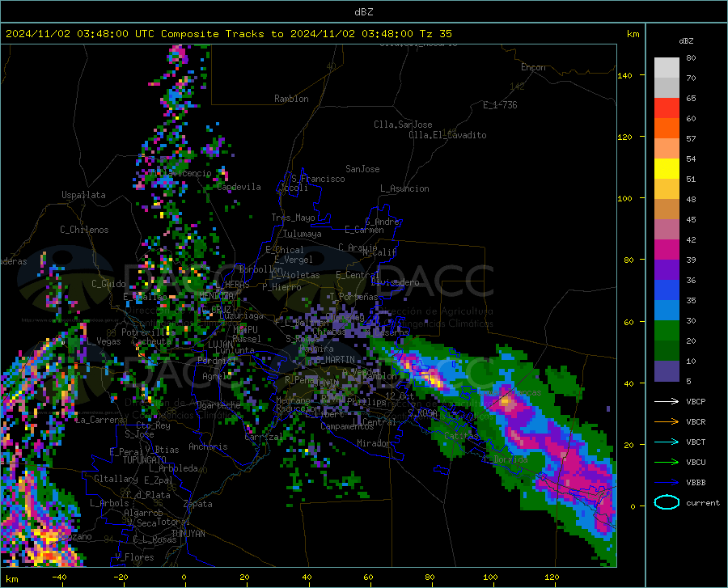
Task: Click the Clla.SanJose map label
Action: coord(403,125)
